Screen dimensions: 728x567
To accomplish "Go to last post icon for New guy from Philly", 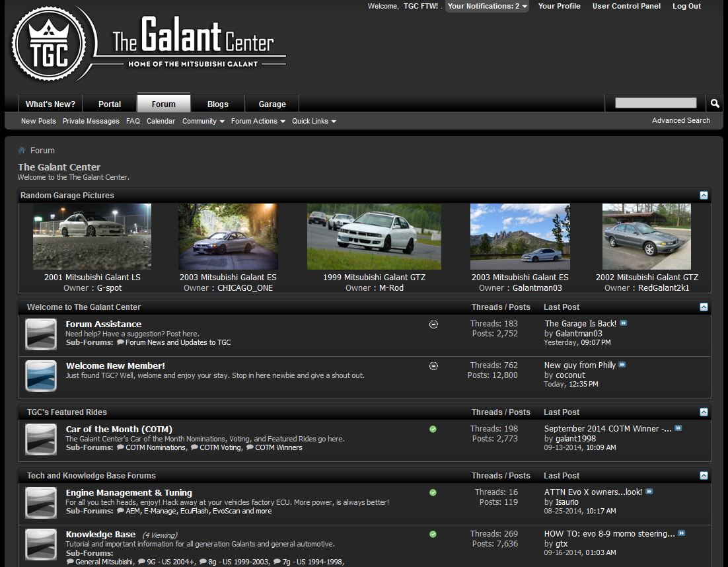I will 622,365.
